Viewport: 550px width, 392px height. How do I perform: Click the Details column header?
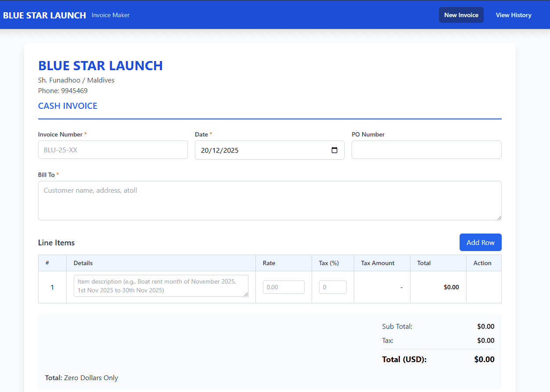coord(83,263)
